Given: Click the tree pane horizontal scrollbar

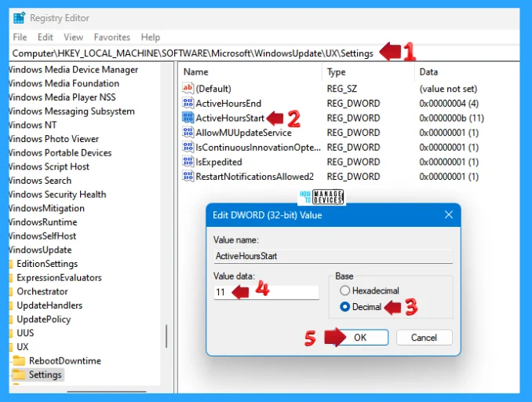Looking at the screenshot, I should [107, 392].
